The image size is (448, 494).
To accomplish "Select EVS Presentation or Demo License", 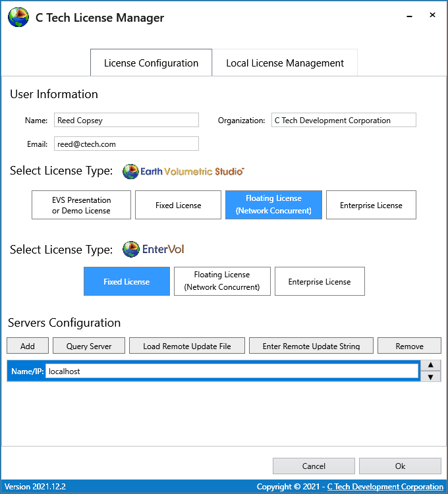I will 81,205.
